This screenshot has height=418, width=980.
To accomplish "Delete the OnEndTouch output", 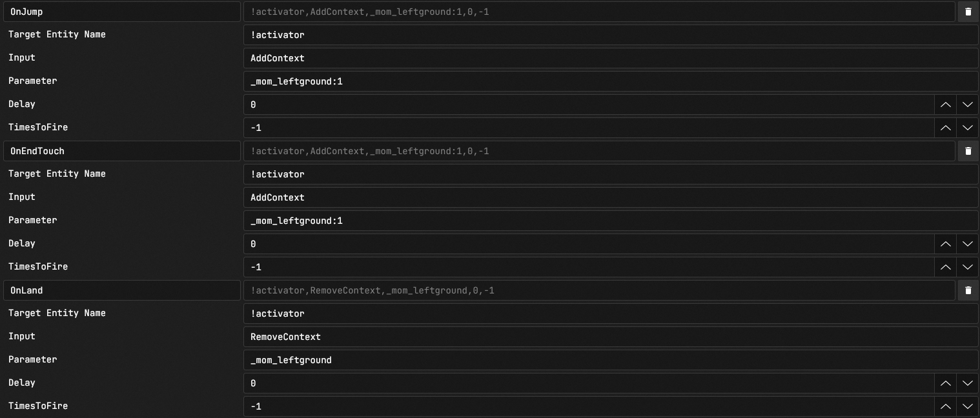I will tap(968, 150).
